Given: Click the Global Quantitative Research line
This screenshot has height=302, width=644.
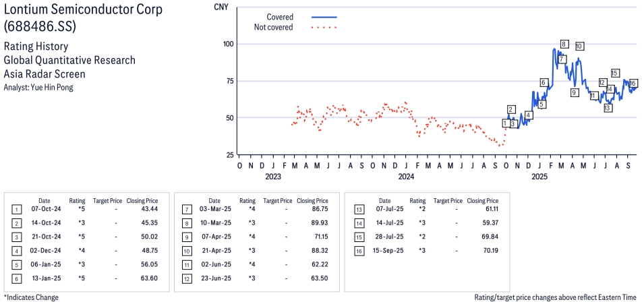Looking at the screenshot, I should pyautogui.click(x=69, y=60).
